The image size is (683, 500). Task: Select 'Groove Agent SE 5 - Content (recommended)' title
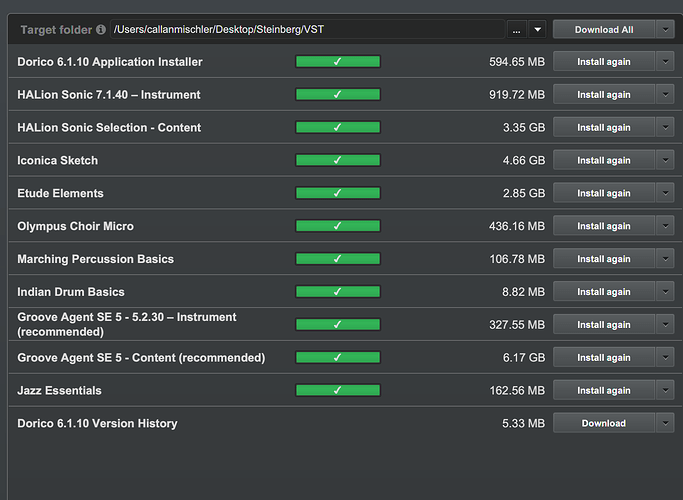pyautogui.click(x=141, y=358)
